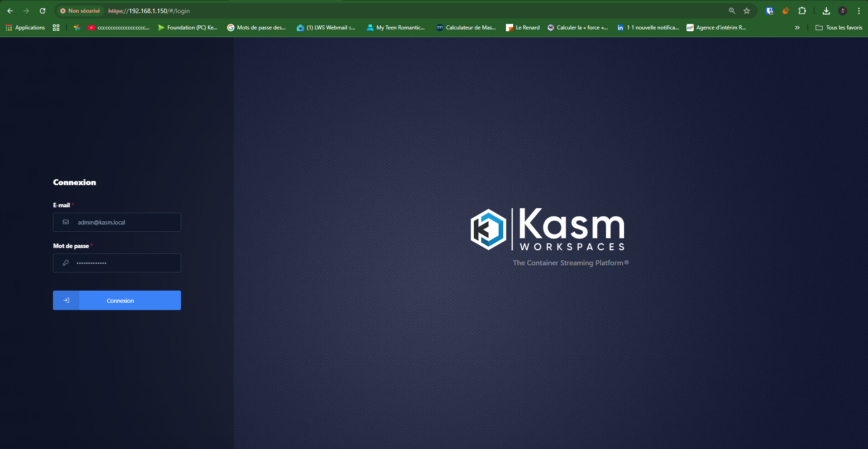Click the orange extension icon in toolbar
The height and width of the screenshot is (449, 868).
click(x=786, y=11)
